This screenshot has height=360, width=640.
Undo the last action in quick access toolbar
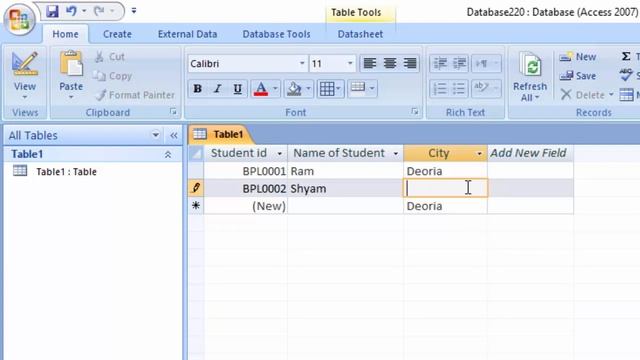[x=71, y=11]
